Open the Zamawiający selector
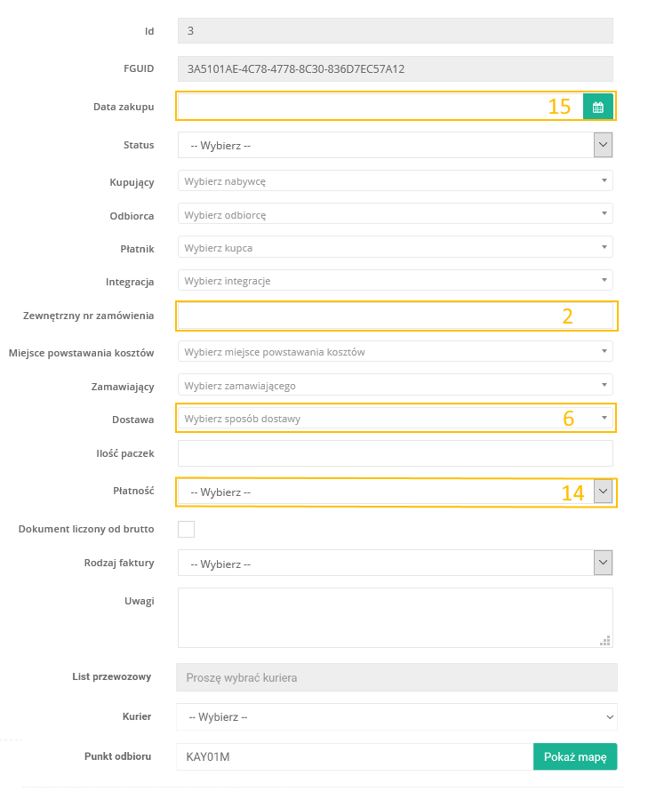Screen dimensions: 672x800 pyautogui.click(x=396, y=386)
